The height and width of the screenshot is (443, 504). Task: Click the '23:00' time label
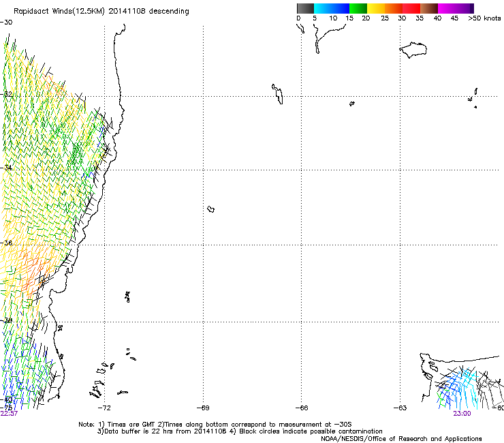click(462, 414)
